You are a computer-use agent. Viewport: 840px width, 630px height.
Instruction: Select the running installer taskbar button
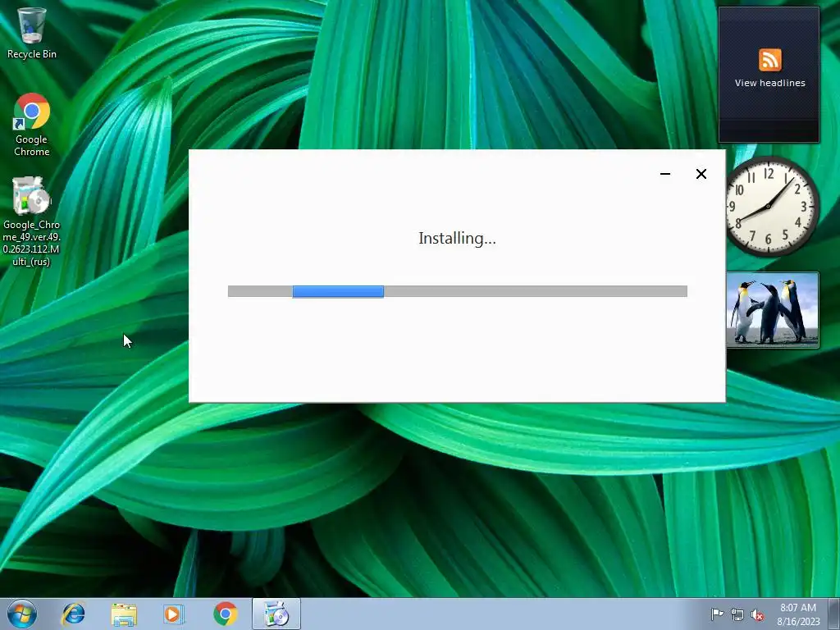pos(276,614)
